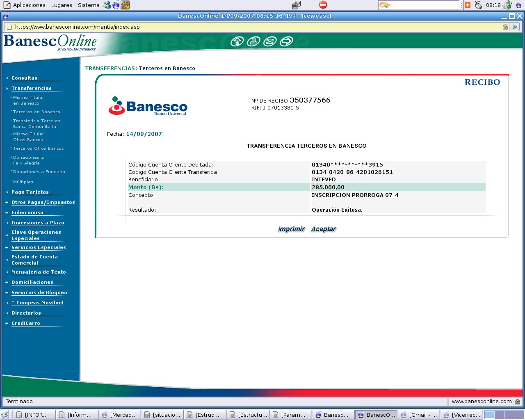
Task: Open Donaciones a Fe y Alegría
Action: pos(28,160)
